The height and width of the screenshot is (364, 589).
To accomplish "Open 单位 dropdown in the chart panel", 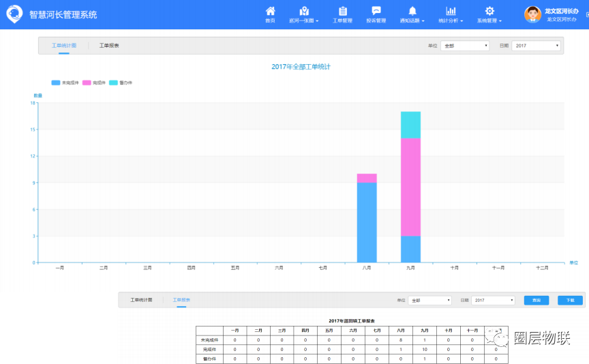I will click(465, 46).
